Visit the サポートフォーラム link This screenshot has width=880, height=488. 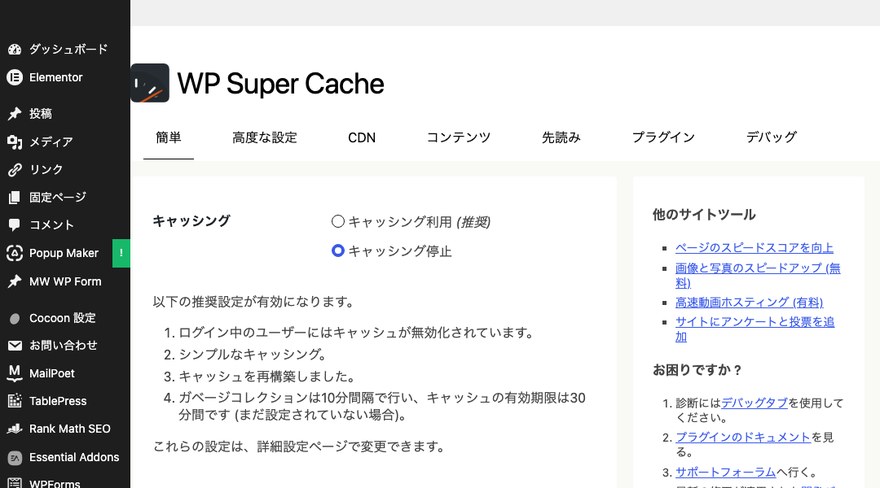click(x=725, y=472)
